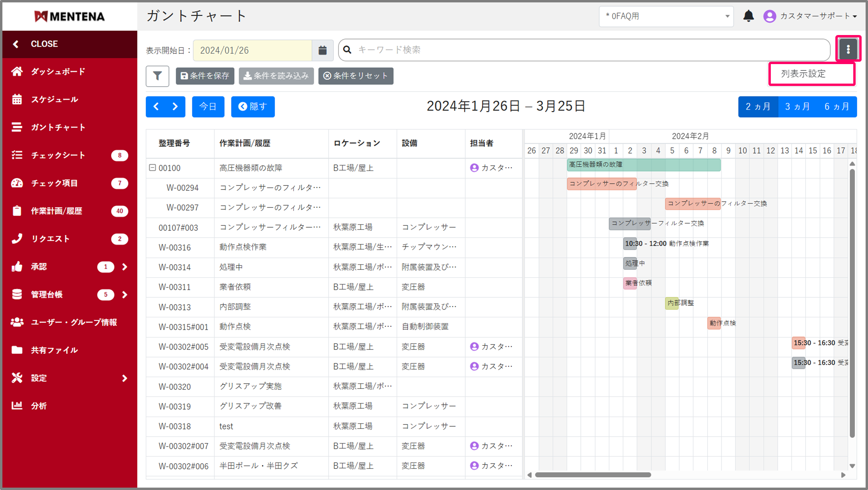Open the calendar date picker icon
The height and width of the screenshot is (490, 868).
pyautogui.click(x=323, y=50)
